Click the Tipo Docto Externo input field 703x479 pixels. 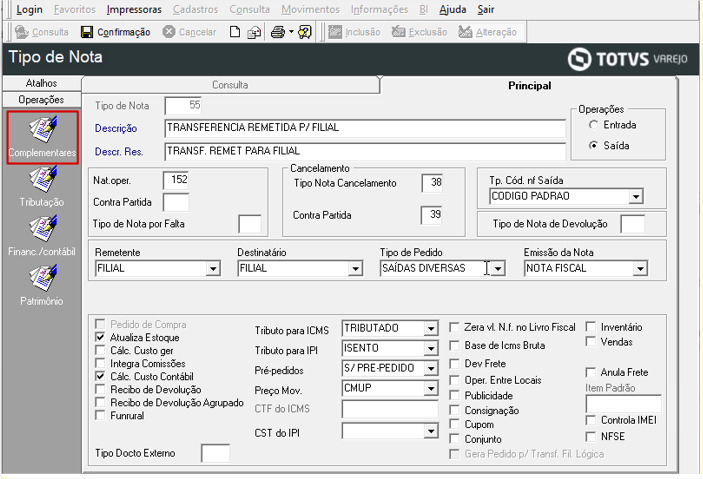pos(215,453)
